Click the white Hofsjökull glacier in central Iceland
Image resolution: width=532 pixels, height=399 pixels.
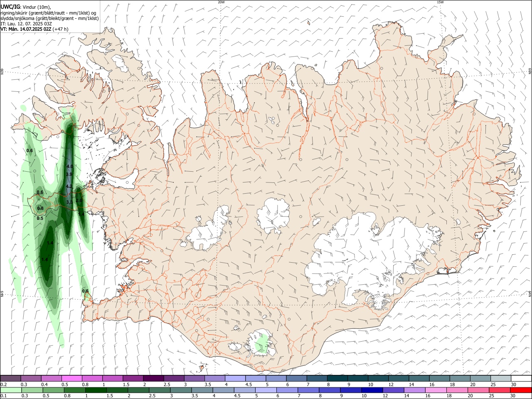(273, 215)
